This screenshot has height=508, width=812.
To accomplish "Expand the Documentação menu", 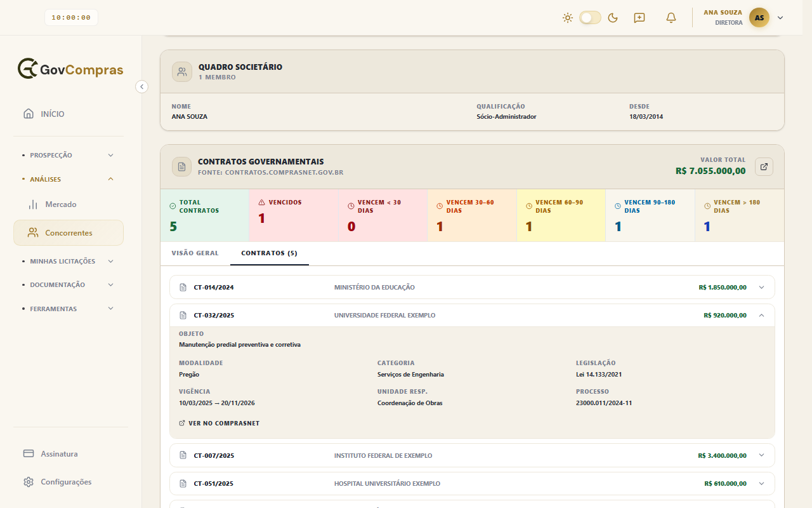I will point(69,284).
